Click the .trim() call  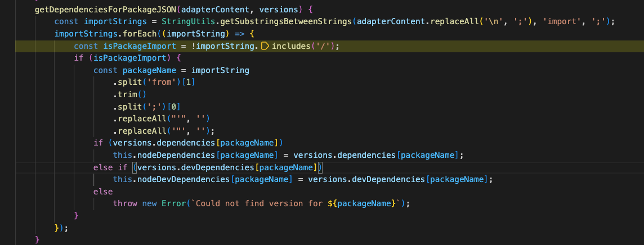click(130, 94)
